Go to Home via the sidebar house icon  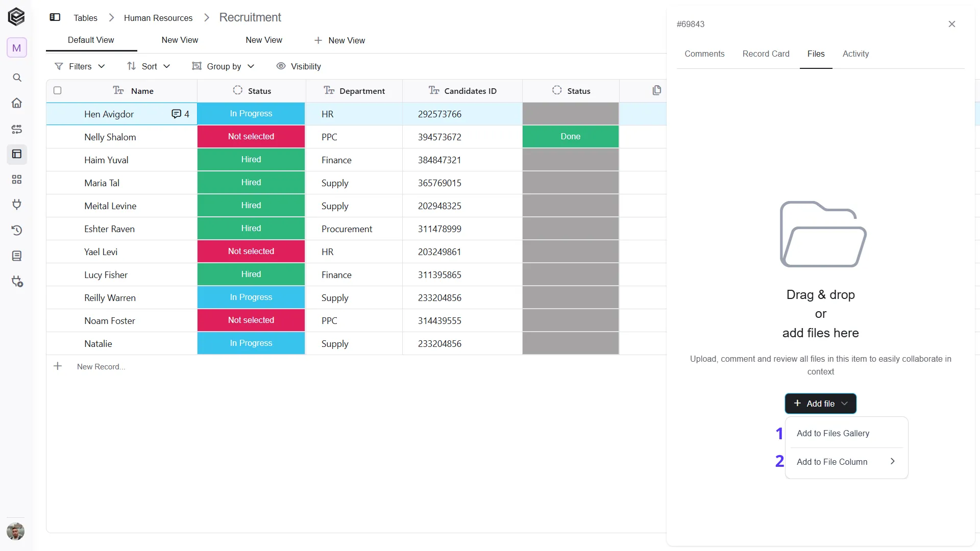[17, 103]
